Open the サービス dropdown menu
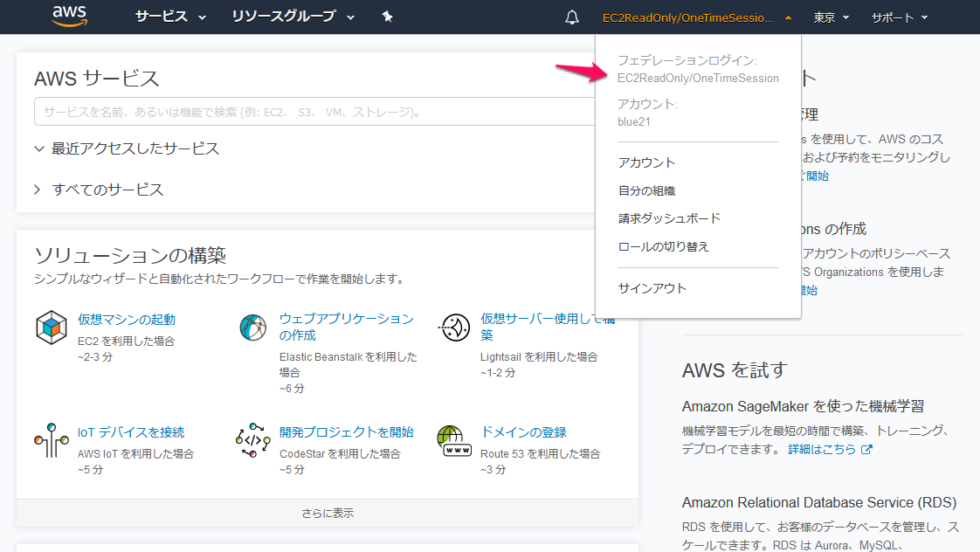 (170, 17)
